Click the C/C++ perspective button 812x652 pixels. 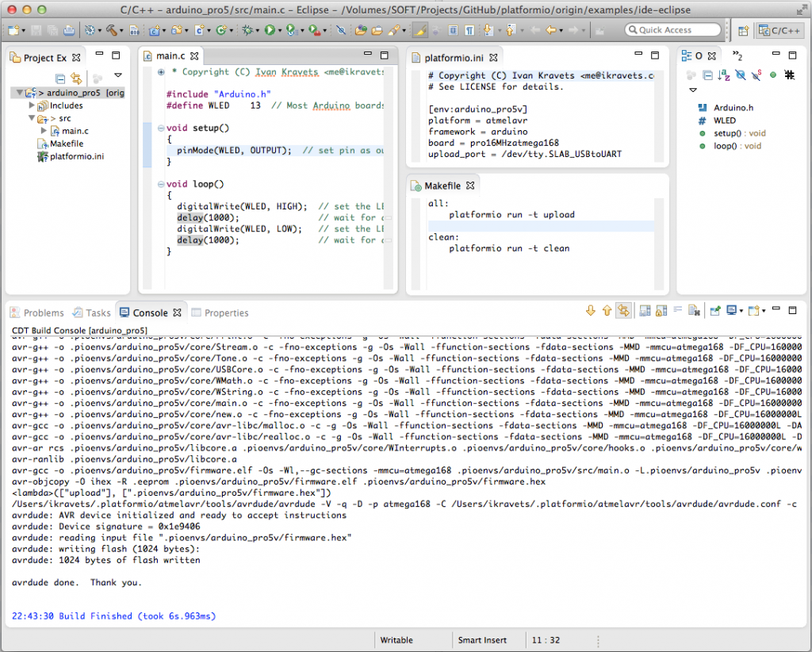click(779, 31)
